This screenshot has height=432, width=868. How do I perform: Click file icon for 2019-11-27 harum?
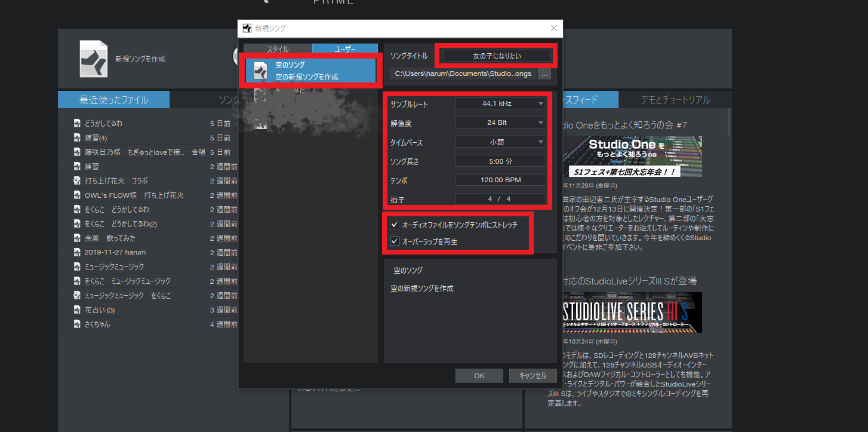(x=76, y=252)
